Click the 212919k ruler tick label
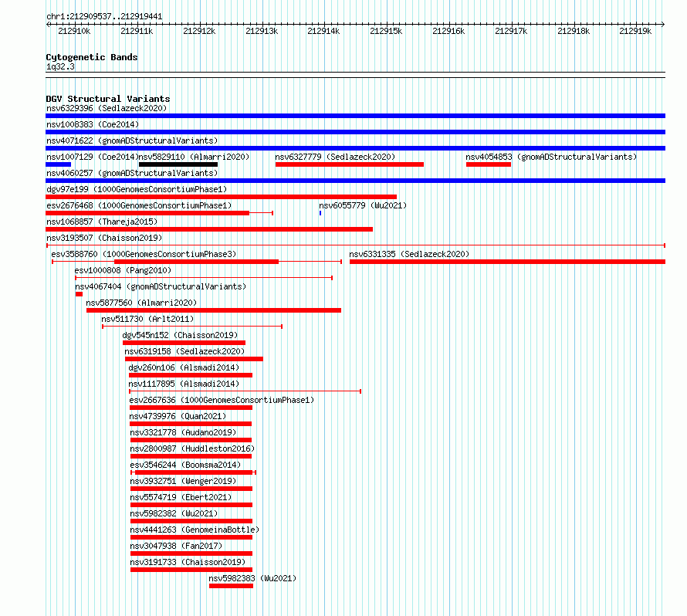Viewport: 687px width, 616px height. [635, 31]
